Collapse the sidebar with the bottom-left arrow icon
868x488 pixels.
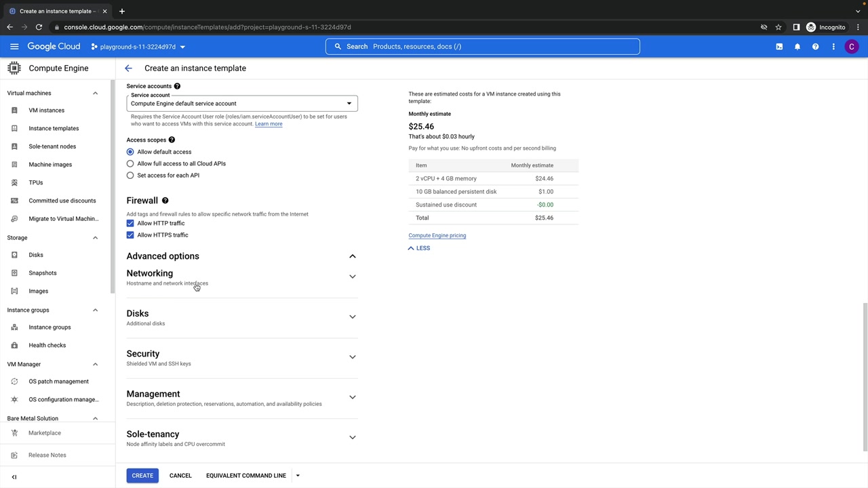pyautogui.click(x=14, y=476)
